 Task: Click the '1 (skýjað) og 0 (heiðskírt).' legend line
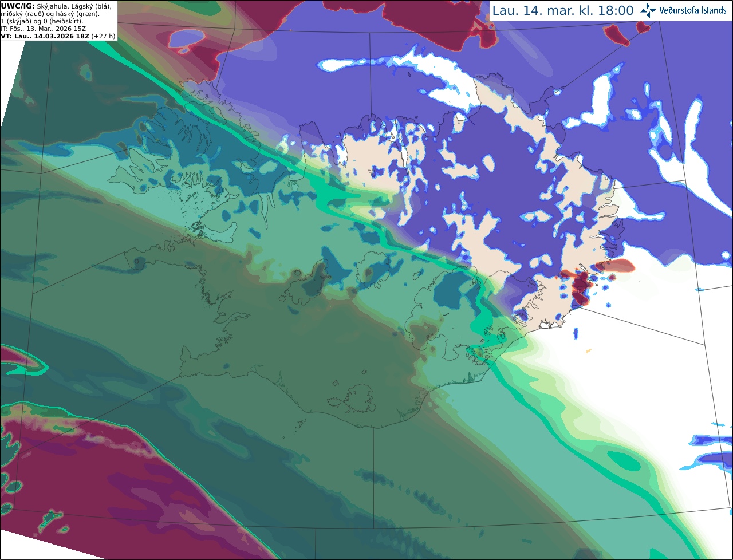point(42,21)
